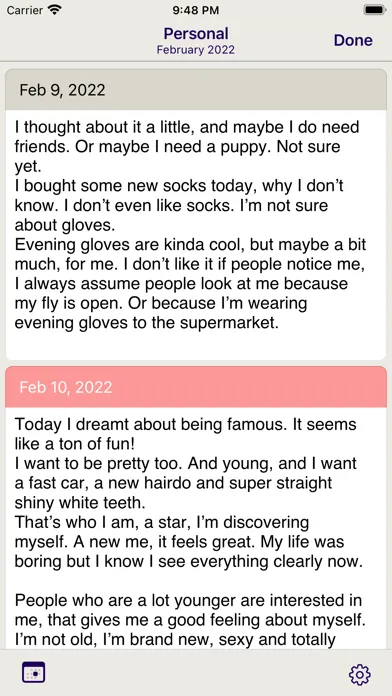Screen dimensions: 392x696
Task: Tap the Wi-Fi status icon
Action: coord(55,10)
